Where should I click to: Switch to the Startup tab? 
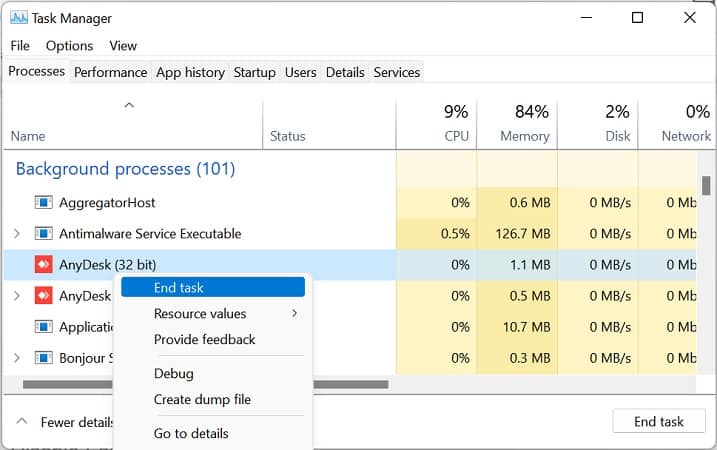254,72
